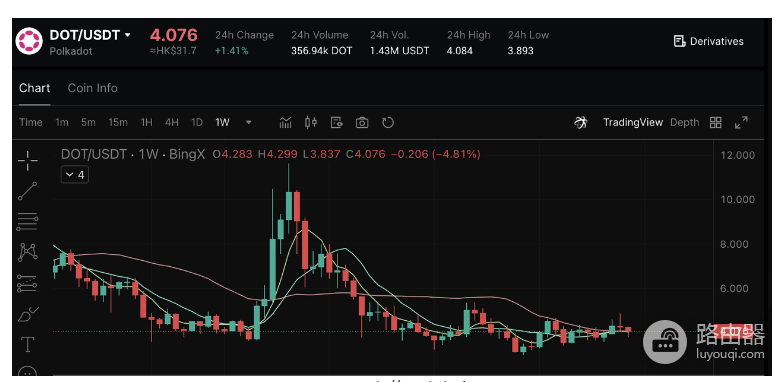Switch to the Chart tab
The width and height of the screenshot is (783, 382).
(34, 88)
